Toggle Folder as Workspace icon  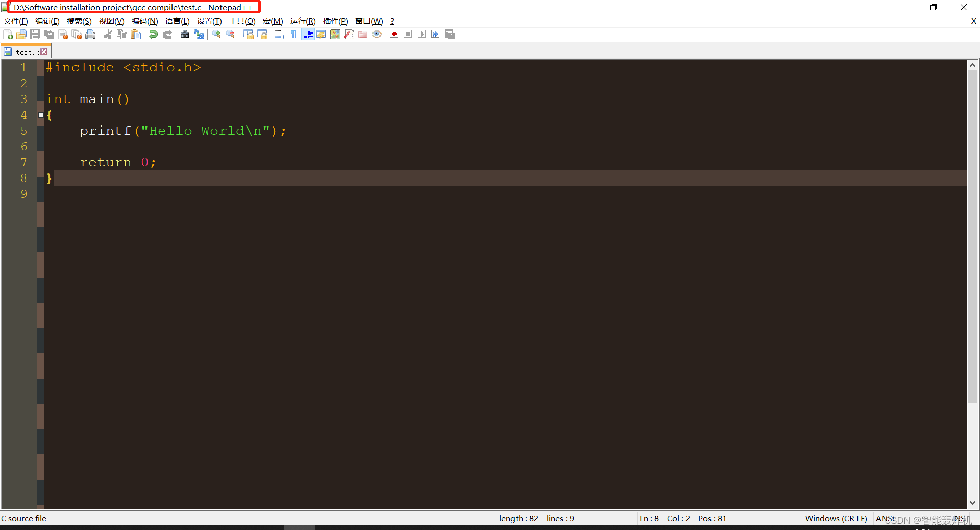click(363, 34)
